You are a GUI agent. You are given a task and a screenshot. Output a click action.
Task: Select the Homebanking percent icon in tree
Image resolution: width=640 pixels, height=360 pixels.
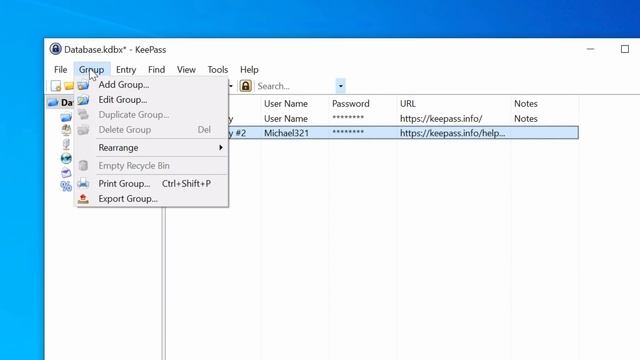(x=66, y=187)
